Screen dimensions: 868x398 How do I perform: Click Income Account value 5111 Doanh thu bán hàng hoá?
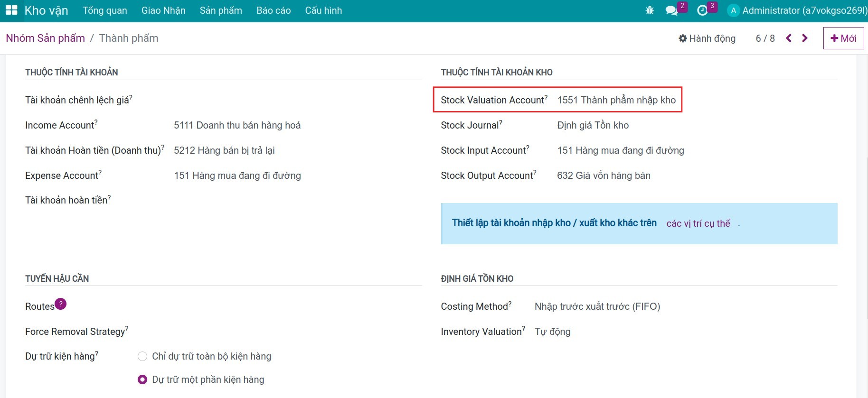(x=237, y=125)
